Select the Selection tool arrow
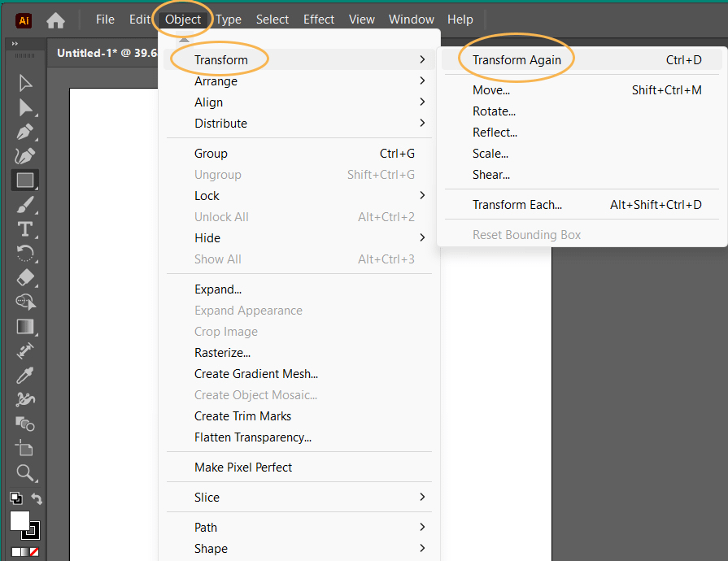Viewport: 728px width, 561px height. point(25,82)
